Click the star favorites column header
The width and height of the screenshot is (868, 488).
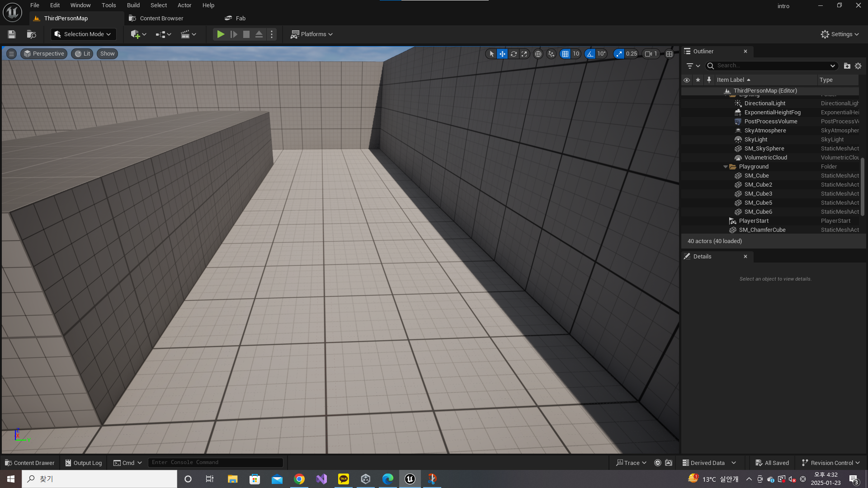(x=698, y=80)
